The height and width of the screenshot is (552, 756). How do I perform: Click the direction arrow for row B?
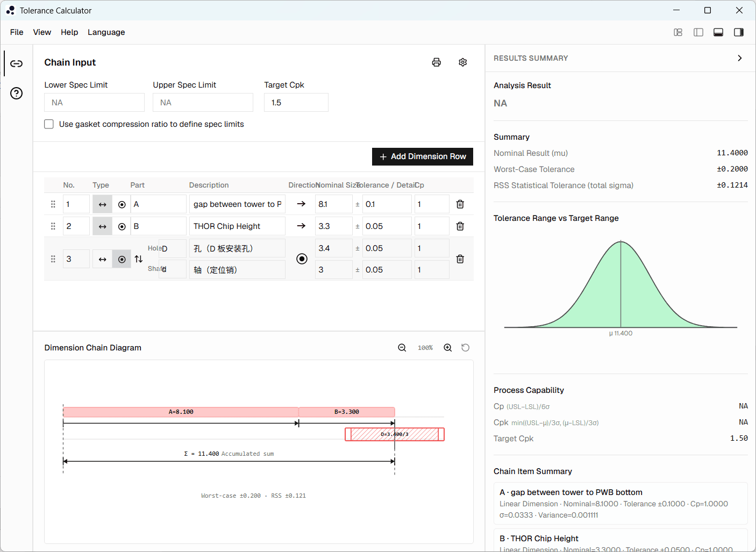pyautogui.click(x=302, y=226)
